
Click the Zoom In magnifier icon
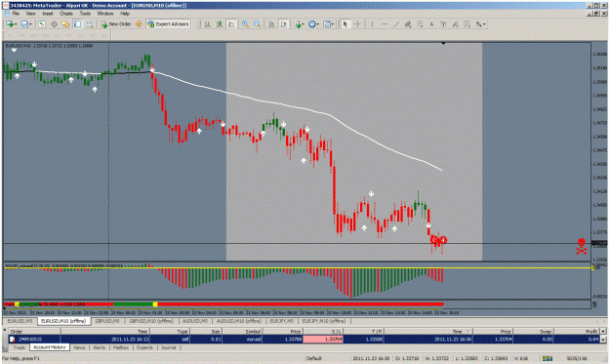pyautogui.click(x=245, y=24)
